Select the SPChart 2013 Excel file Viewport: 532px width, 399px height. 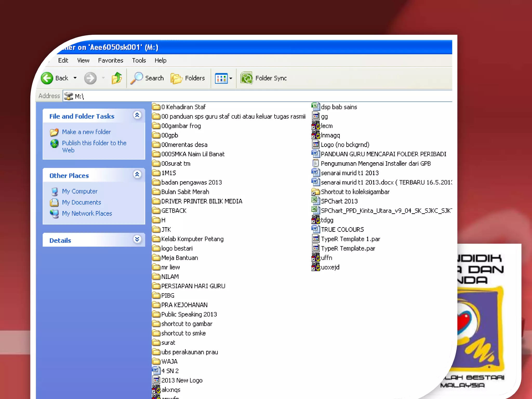pos(339,201)
